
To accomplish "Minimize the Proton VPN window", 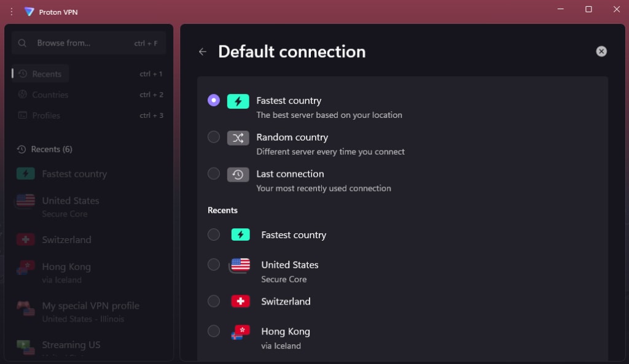I will click(x=561, y=9).
